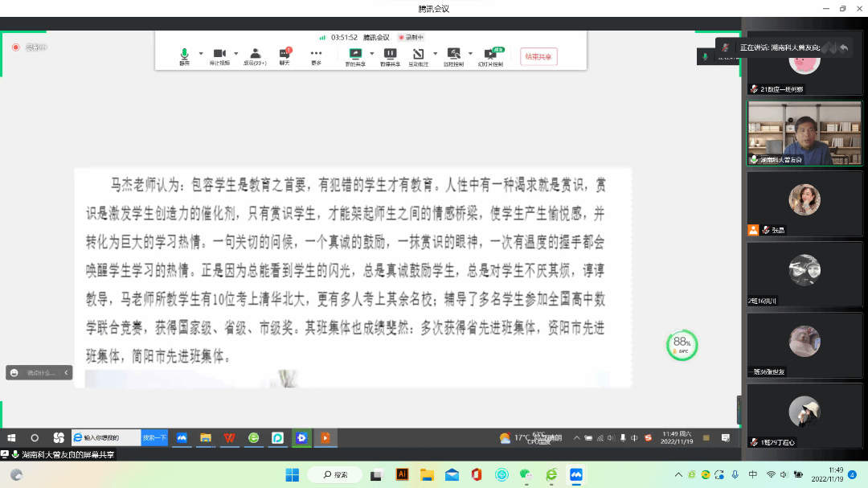Viewport: 868px width, 488px height.
Task: Click the 录制中 recording indicator in toolbar
Action: point(411,37)
